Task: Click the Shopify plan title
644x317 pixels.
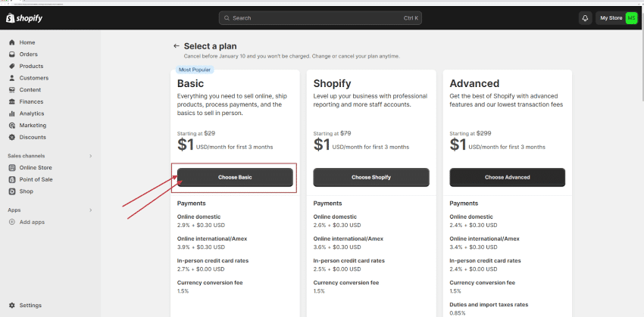Action: point(333,84)
